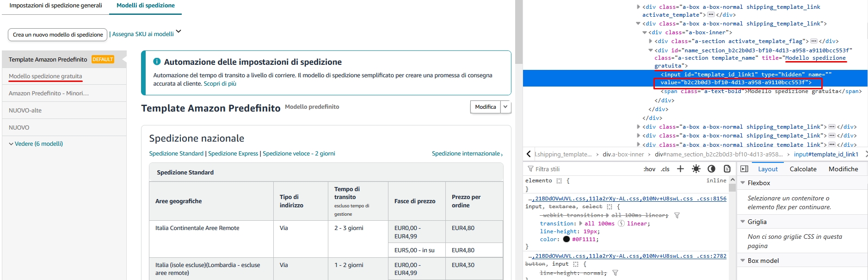Toggle the .cls class panel
868x280 pixels.
coord(665,169)
